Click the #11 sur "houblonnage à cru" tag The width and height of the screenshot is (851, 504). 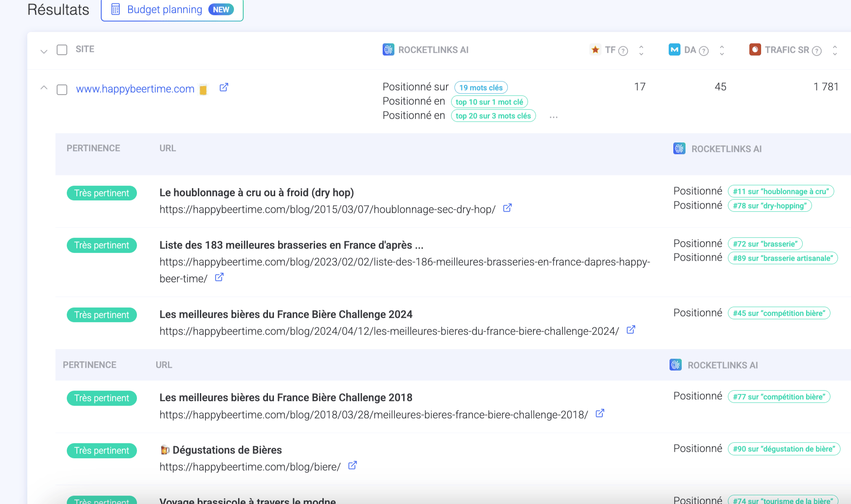pyautogui.click(x=781, y=192)
